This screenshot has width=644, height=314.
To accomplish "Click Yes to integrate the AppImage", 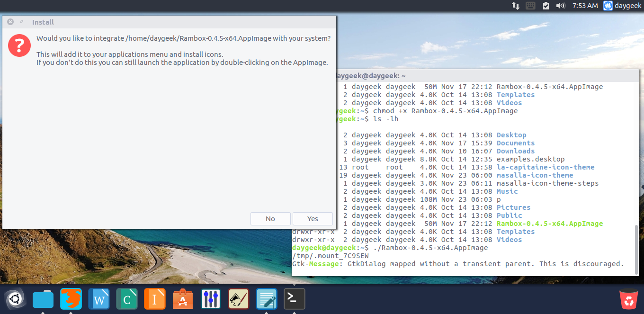I will click(x=313, y=219).
